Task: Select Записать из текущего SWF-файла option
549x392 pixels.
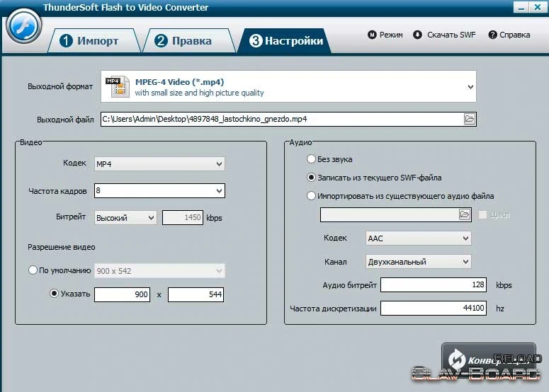Action: tap(311, 178)
